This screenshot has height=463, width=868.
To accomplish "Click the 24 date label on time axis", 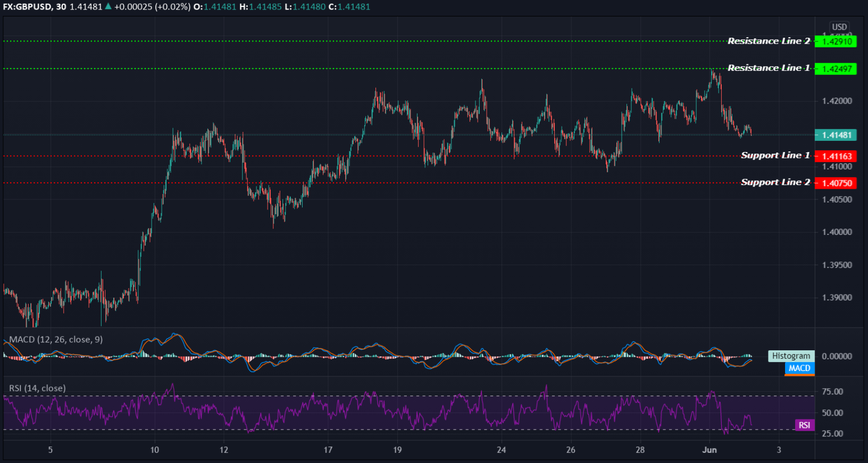I will coord(502,450).
